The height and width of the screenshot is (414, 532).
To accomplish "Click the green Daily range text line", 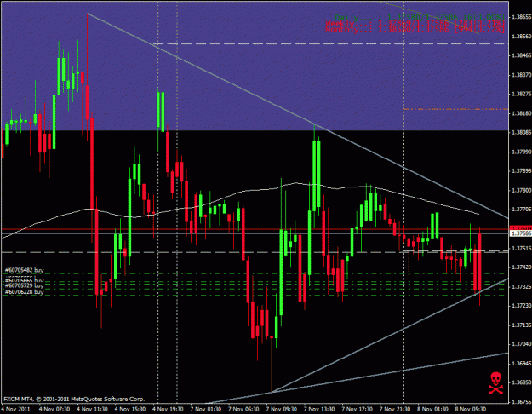I will coord(420,17).
